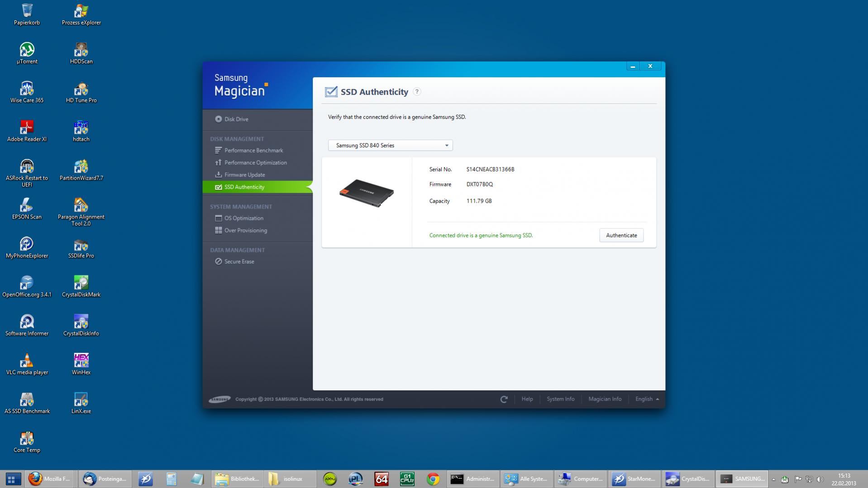The height and width of the screenshot is (488, 868).
Task: Switch to StarMoney taskbar button
Action: pyautogui.click(x=634, y=479)
